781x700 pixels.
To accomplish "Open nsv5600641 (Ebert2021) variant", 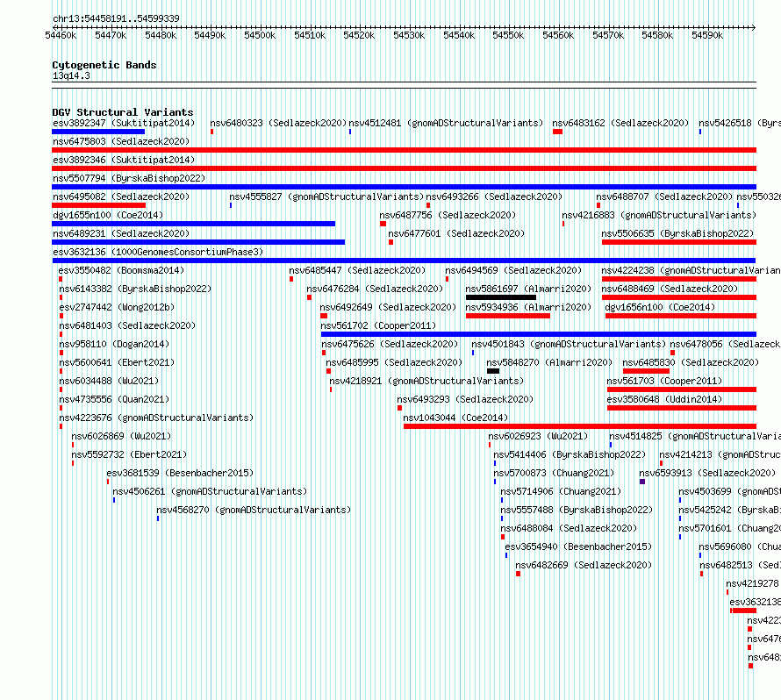I will pos(117,362).
